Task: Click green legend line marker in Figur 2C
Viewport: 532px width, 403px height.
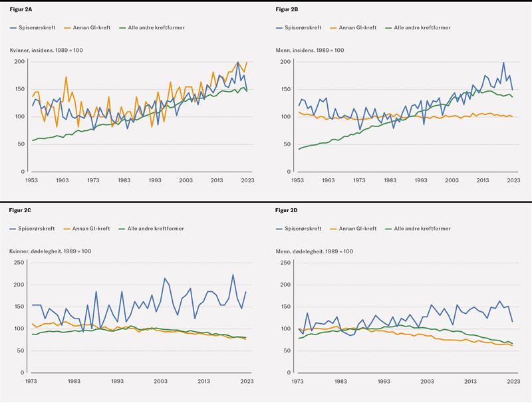Action: (122, 229)
